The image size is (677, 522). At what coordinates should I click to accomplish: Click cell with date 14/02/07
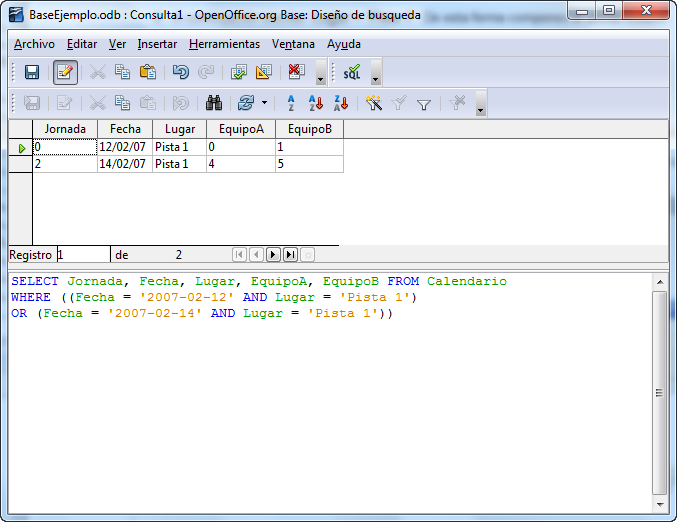point(125,164)
